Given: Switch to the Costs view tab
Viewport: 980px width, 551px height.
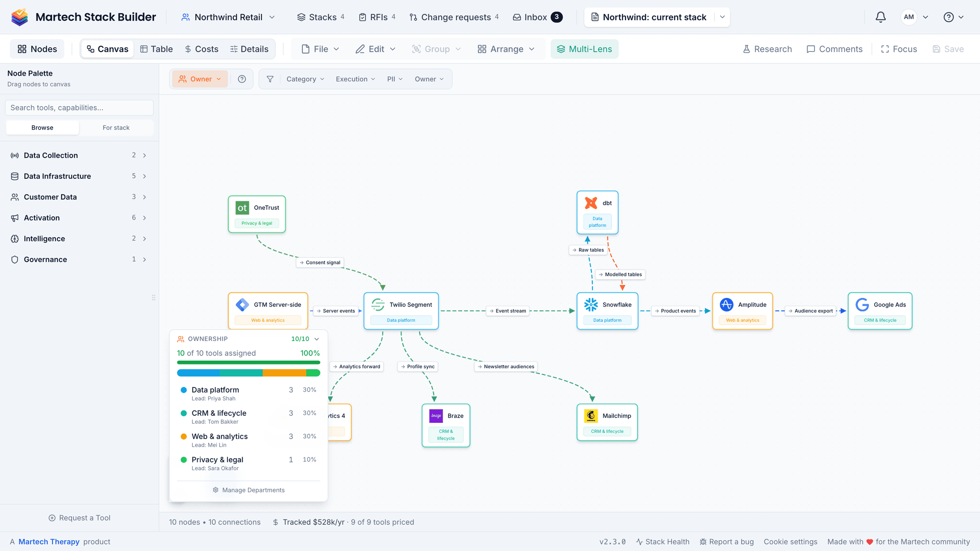Looking at the screenshot, I should pos(201,49).
